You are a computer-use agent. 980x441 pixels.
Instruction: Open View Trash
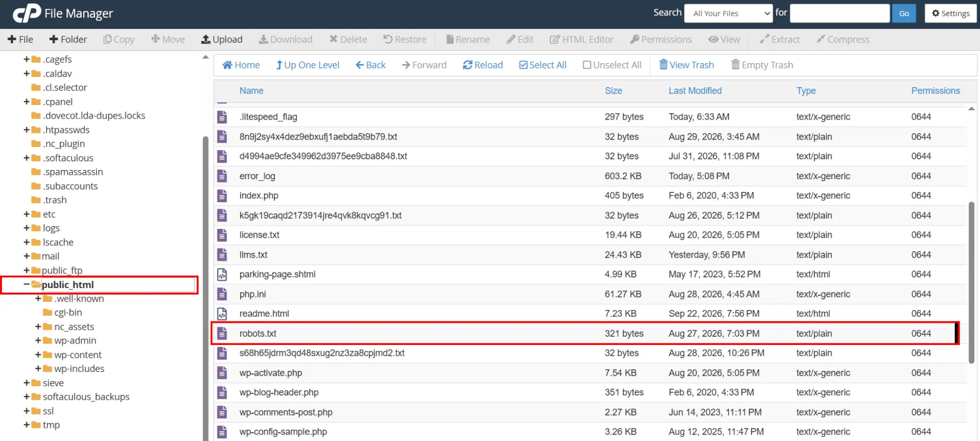(x=686, y=65)
